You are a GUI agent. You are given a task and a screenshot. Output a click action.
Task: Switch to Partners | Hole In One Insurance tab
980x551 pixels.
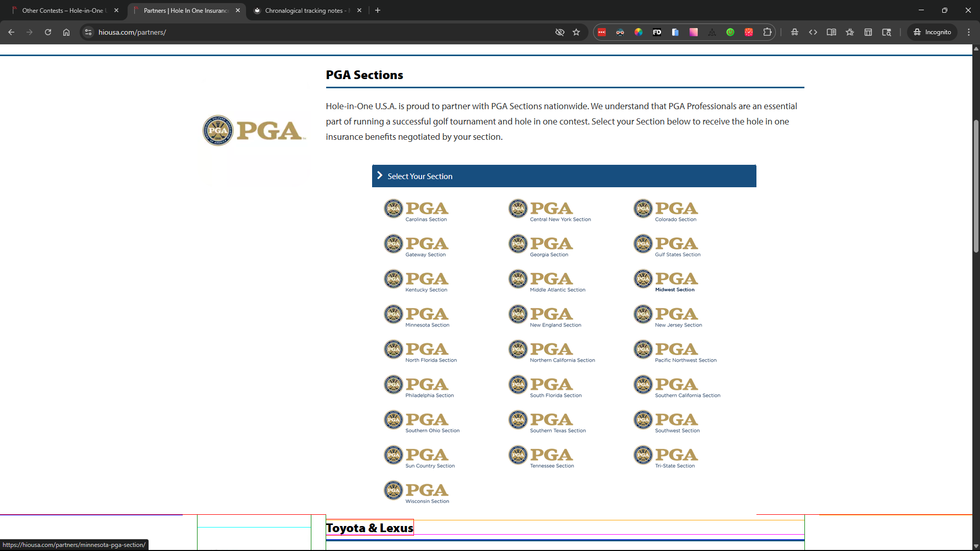186,10
